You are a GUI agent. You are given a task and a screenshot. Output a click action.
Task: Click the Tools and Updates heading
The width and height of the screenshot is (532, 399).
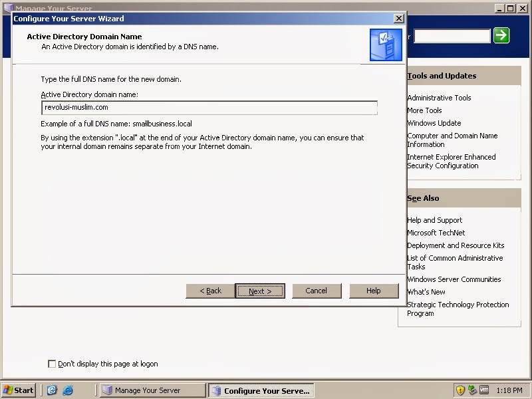[x=442, y=76]
